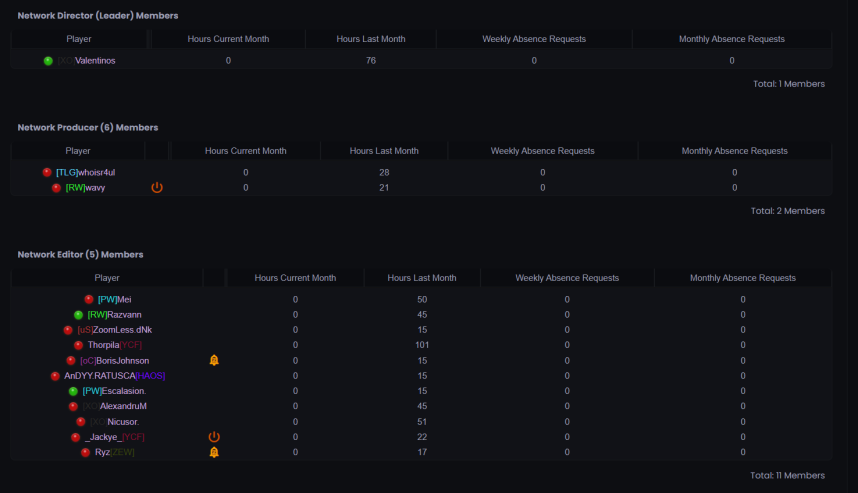Click the power icon beside _Jackye_[YCF]
This screenshot has height=493, width=858.
[214, 437]
